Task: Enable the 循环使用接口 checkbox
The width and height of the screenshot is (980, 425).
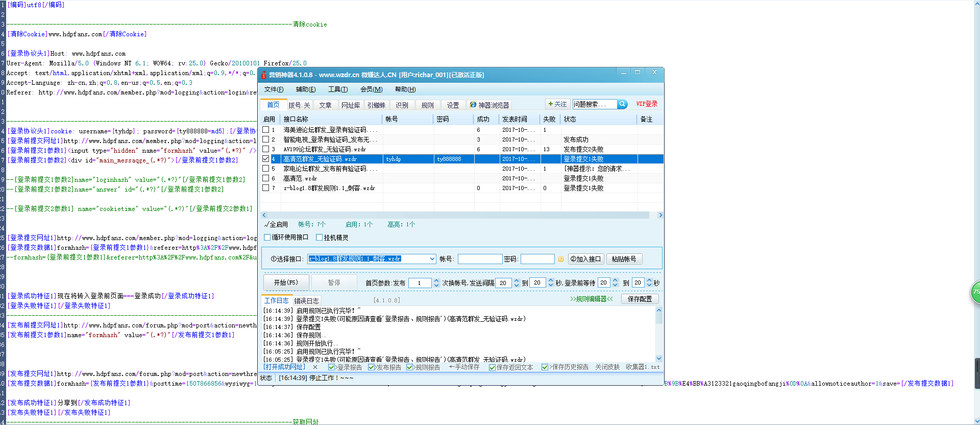Action: [x=267, y=238]
